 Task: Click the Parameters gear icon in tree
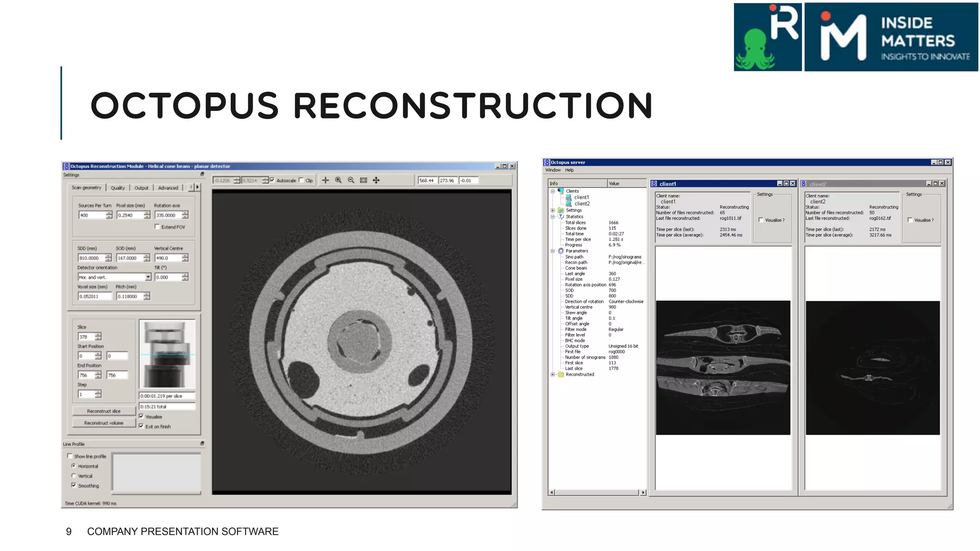561,251
